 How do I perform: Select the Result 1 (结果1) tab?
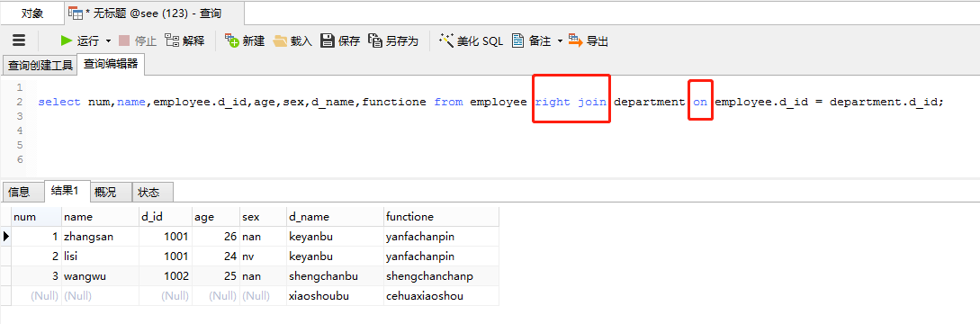tap(67, 191)
